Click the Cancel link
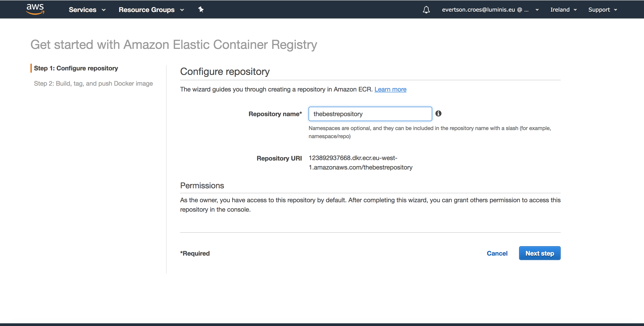Image resolution: width=644 pixels, height=326 pixels. point(497,253)
